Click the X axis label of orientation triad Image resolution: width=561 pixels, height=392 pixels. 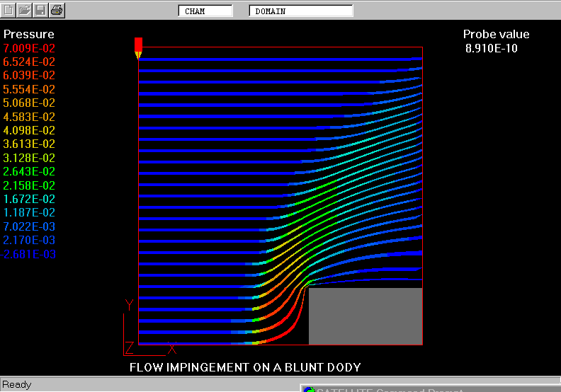click(x=171, y=348)
